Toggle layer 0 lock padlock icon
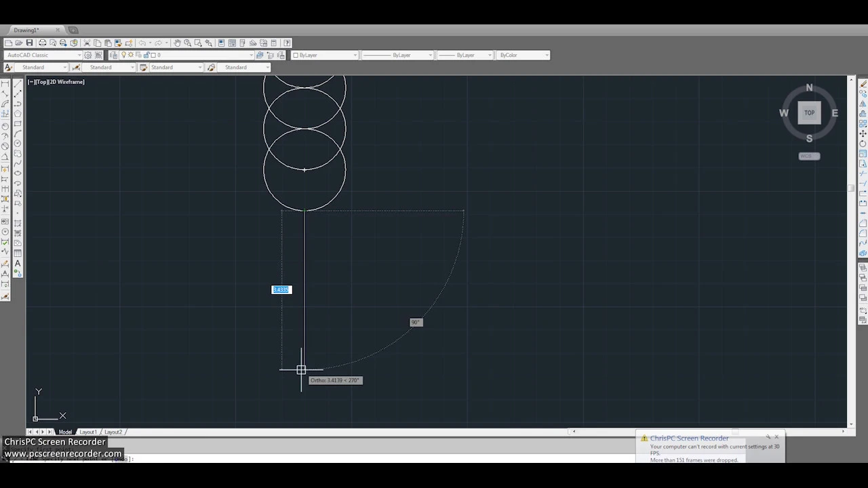 [x=146, y=55]
